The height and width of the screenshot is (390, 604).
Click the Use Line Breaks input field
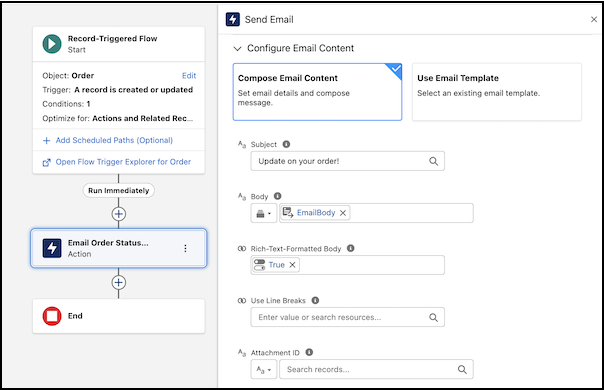click(x=347, y=317)
